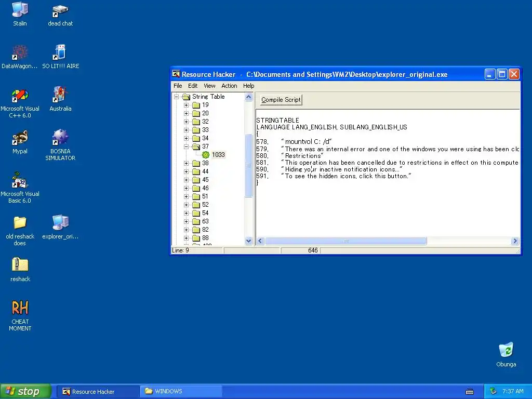The height and width of the screenshot is (399, 532).
Task: Click the "To see the hidden icons" line
Action: (346, 176)
